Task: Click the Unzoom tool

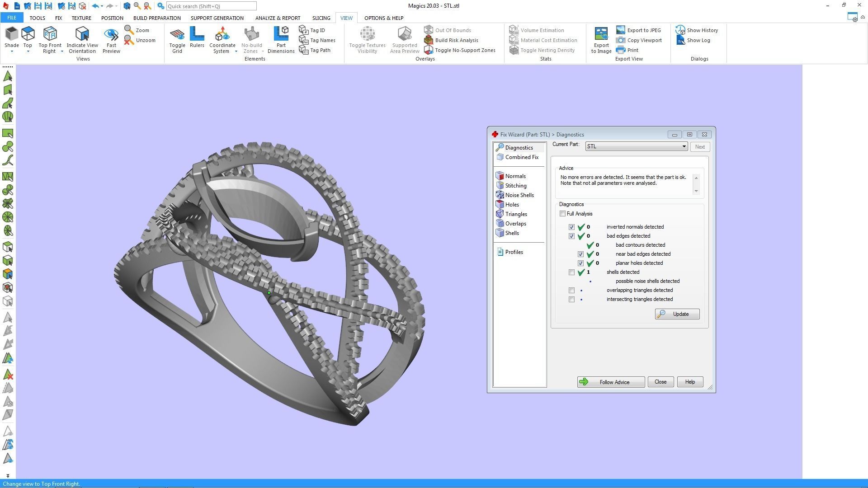Action: [x=140, y=40]
